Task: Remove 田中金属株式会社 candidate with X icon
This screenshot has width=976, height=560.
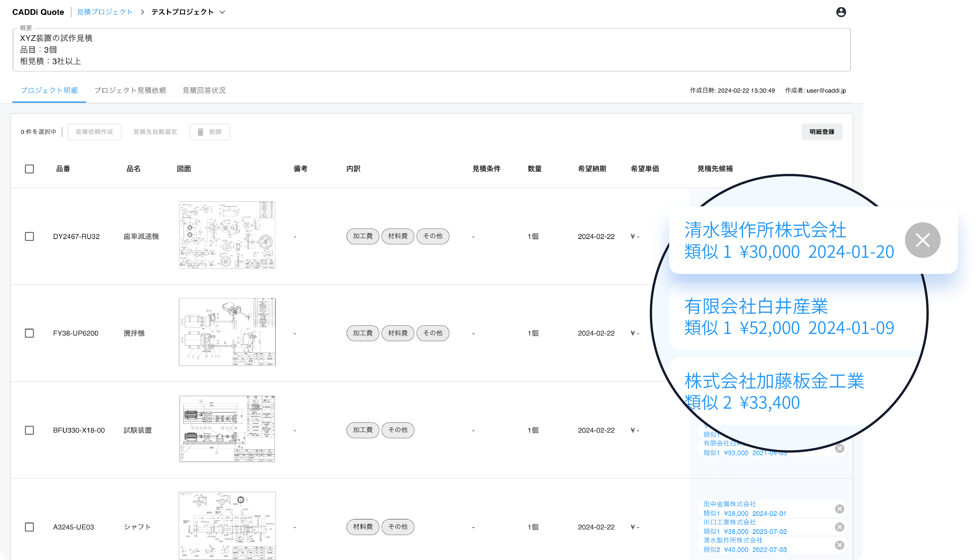Action: pyautogui.click(x=839, y=509)
